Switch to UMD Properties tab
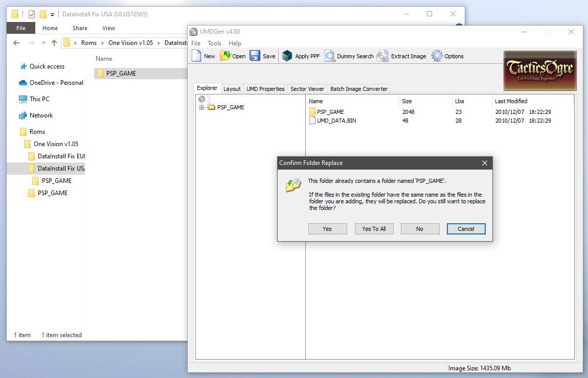 (265, 89)
